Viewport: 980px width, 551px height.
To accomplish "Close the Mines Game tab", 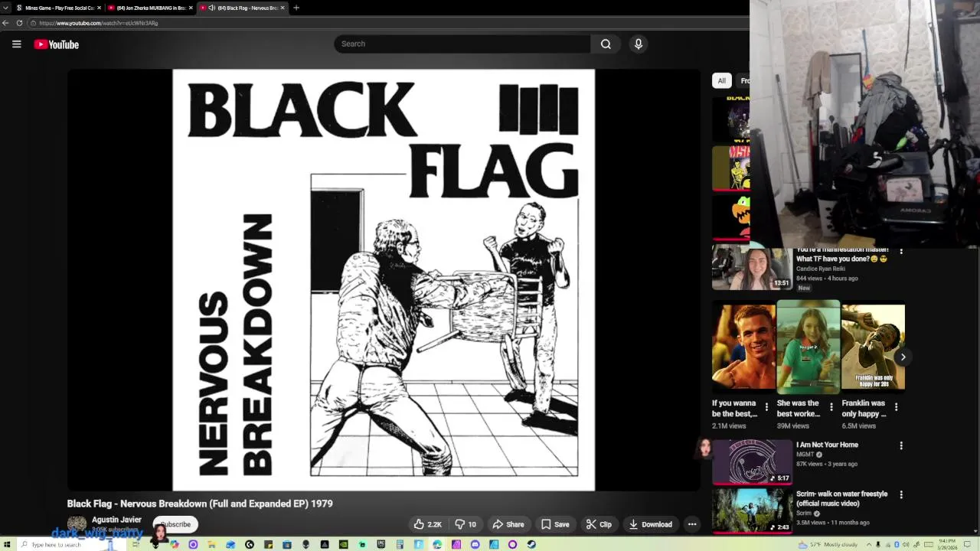I will click(99, 8).
